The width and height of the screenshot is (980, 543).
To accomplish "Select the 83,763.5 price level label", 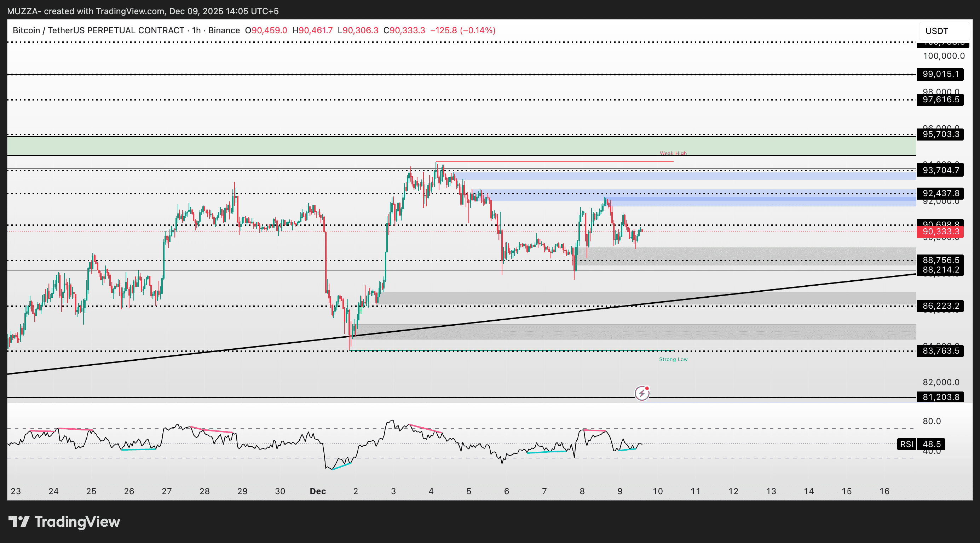I will (x=940, y=350).
